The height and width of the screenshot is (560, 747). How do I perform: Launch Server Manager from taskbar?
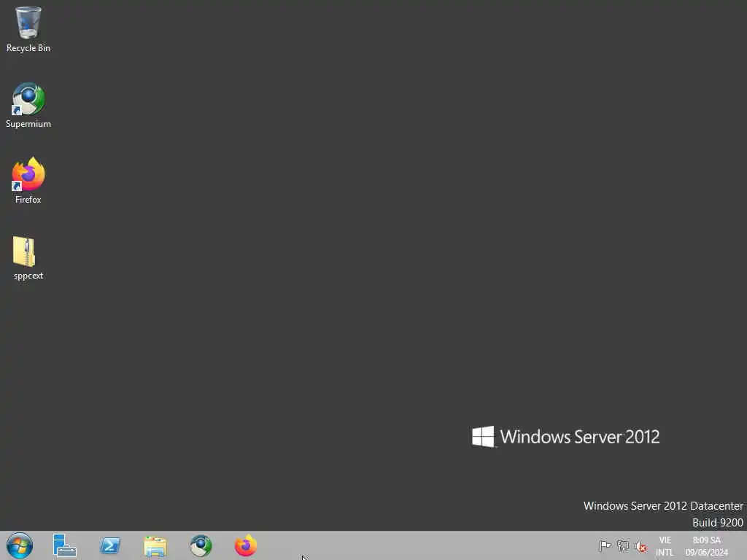pyautogui.click(x=65, y=545)
